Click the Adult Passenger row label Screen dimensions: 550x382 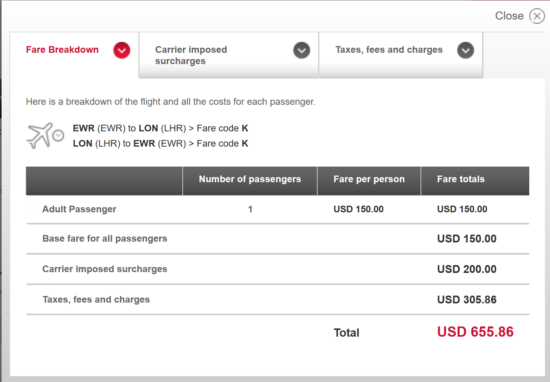pos(79,209)
